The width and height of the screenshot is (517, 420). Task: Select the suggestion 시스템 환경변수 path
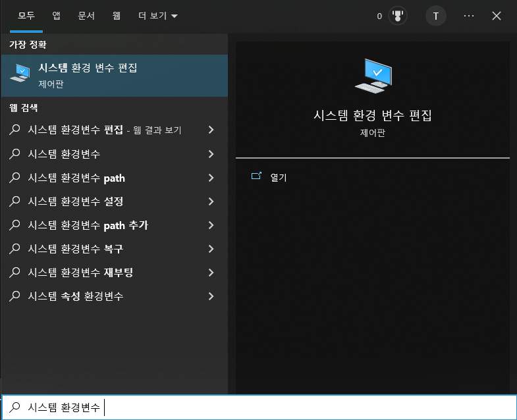coord(115,178)
